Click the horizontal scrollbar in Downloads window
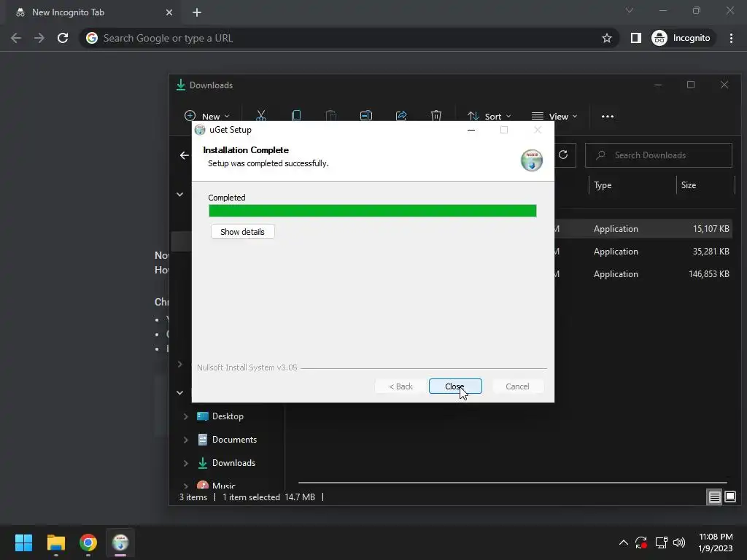747x560 pixels. coord(513,483)
